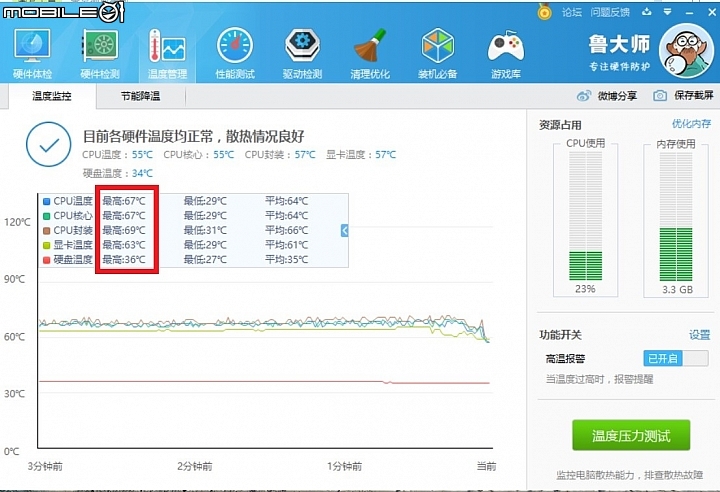Click 设置 settings link
This screenshot has width=720, height=492.
(x=700, y=335)
